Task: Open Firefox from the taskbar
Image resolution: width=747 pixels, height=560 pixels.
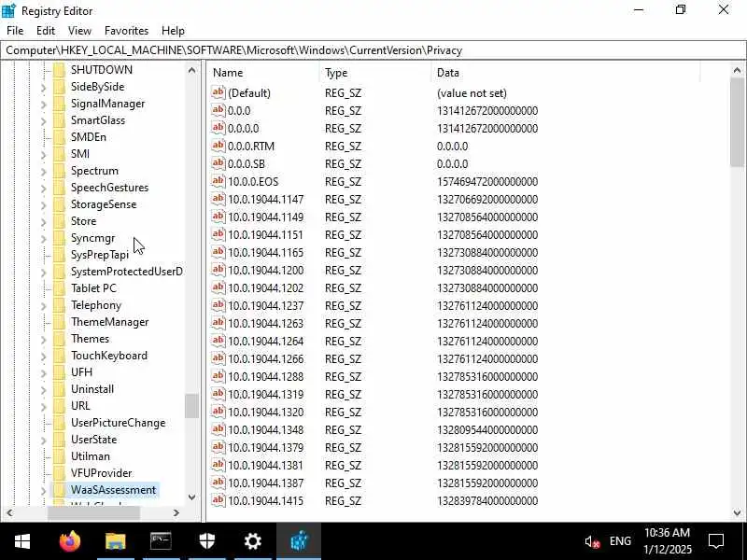Action: 69,541
